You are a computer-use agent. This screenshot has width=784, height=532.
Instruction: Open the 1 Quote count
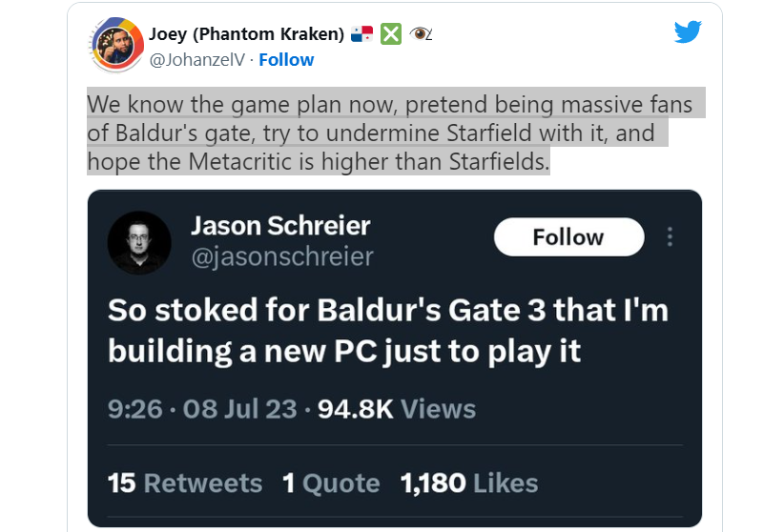(331, 483)
